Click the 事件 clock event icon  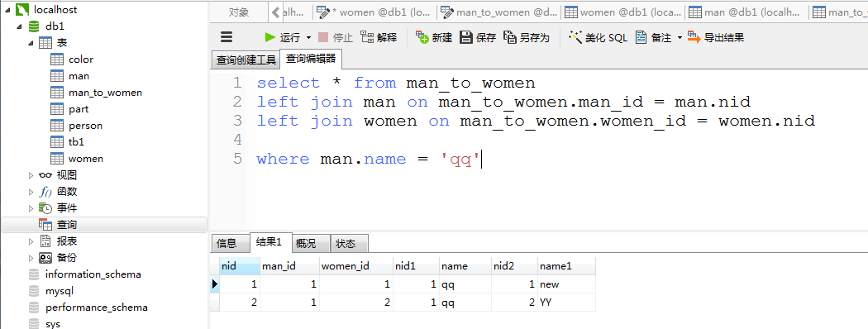[45, 209]
